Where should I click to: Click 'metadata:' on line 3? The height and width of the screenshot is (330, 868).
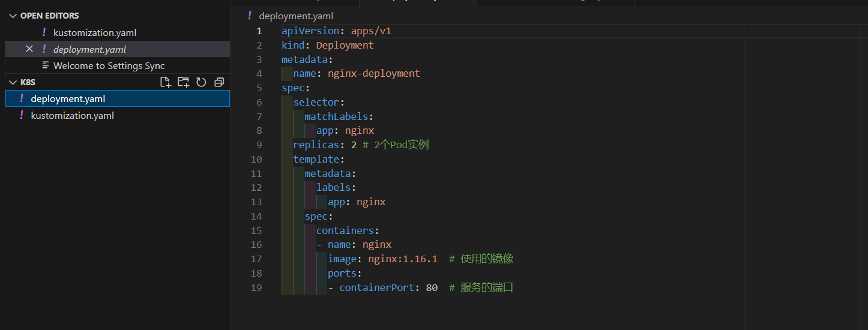(x=307, y=59)
